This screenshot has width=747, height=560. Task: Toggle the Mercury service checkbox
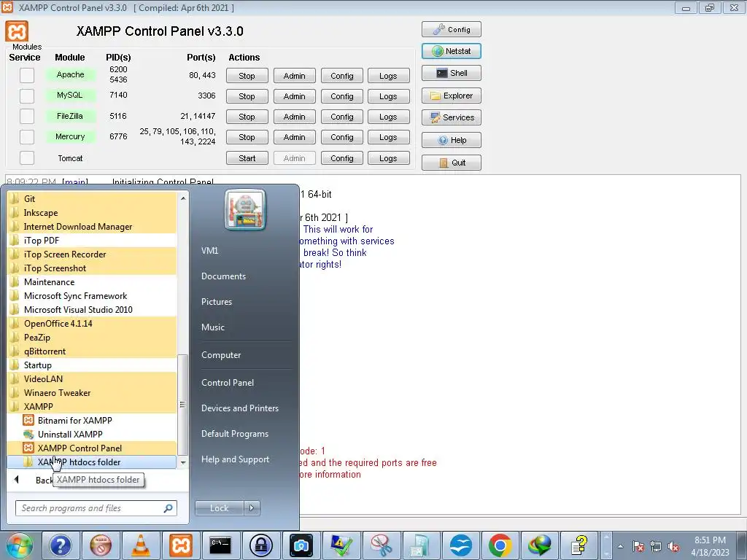tap(27, 137)
